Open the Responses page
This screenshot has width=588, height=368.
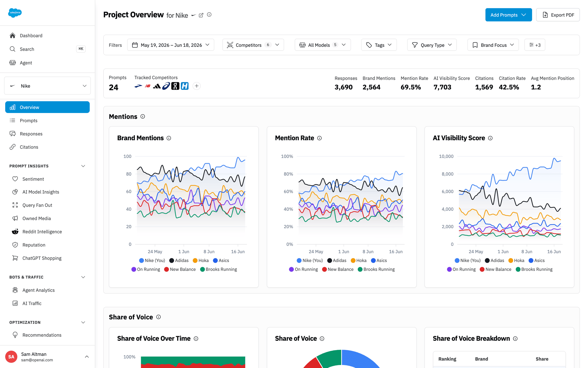[x=47, y=134]
